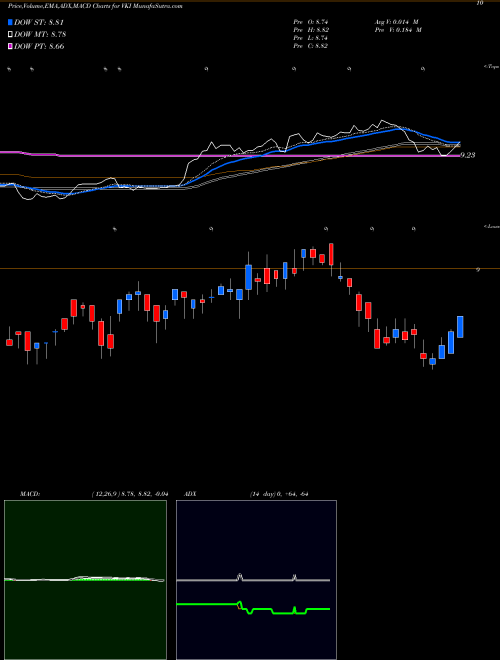Click the axis value 10 at top right

point(480,3)
